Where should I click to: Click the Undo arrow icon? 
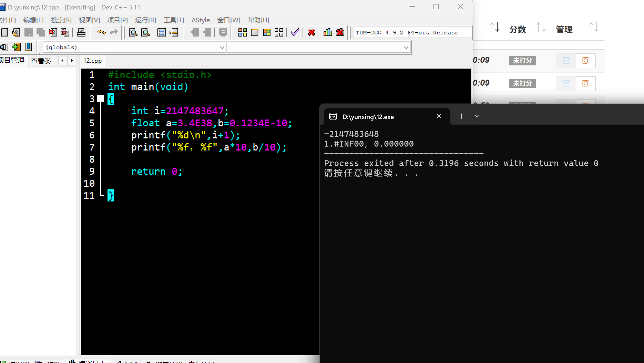pos(101,32)
